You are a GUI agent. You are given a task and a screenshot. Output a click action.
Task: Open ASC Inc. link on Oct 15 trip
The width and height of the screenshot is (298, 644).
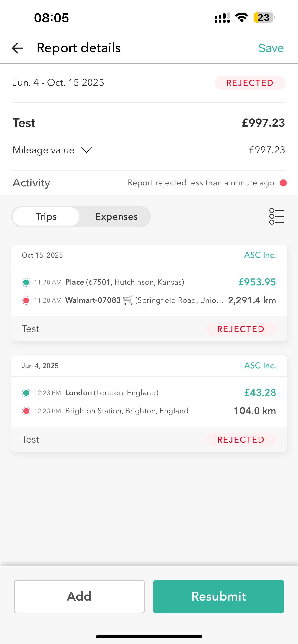260,255
